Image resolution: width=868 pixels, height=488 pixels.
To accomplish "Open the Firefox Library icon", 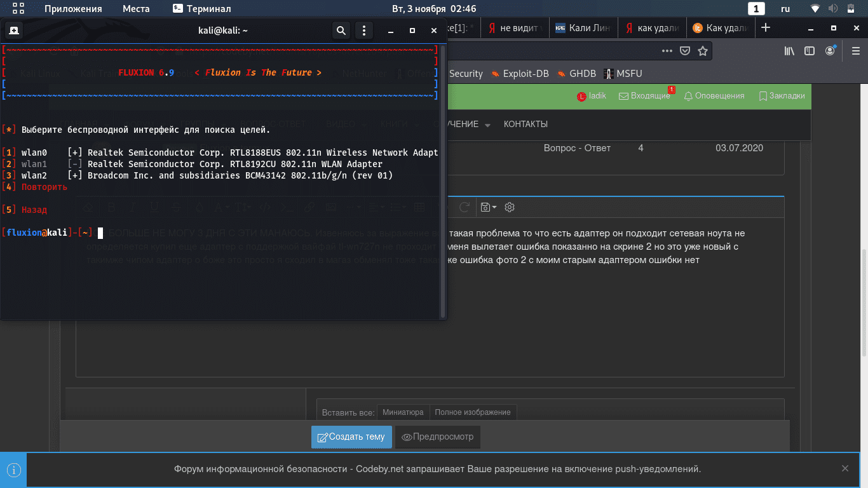I will pyautogui.click(x=789, y=51).
